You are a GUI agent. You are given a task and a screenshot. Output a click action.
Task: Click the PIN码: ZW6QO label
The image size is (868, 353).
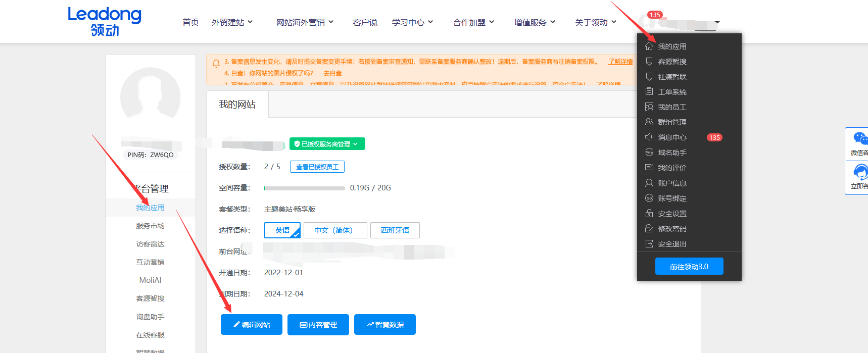pyautogui.click(x=151, y=155)
